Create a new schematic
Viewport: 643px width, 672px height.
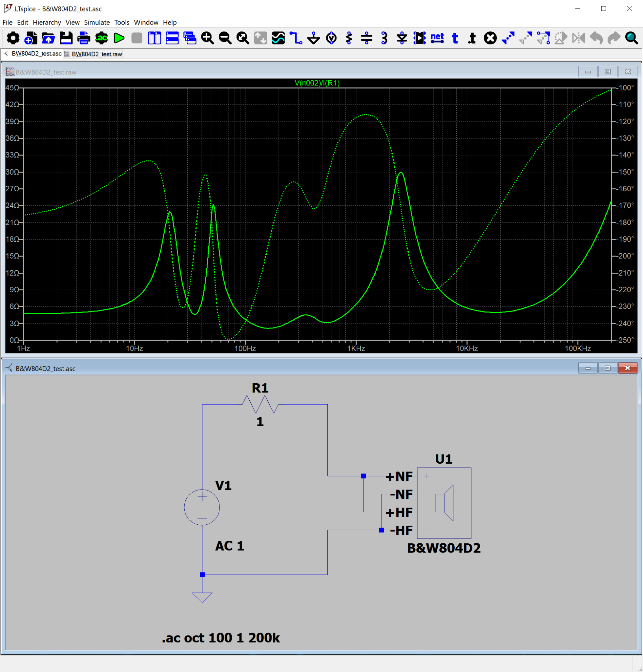[31, 38]
